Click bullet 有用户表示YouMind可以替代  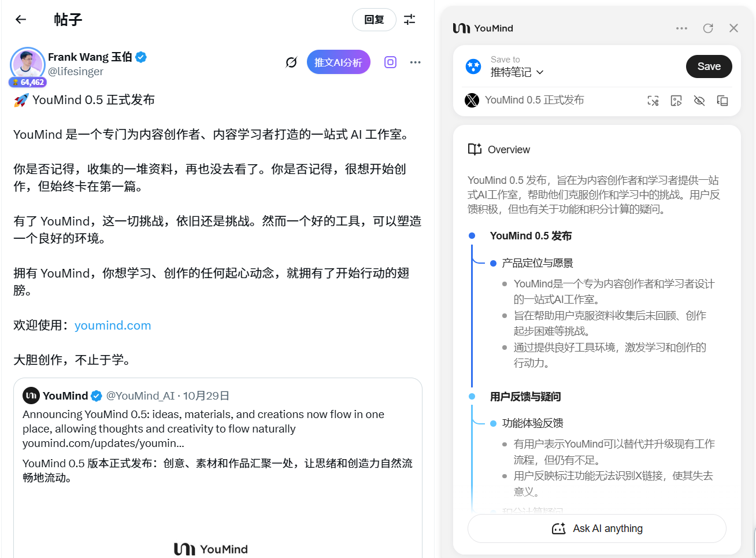(614, 452)
